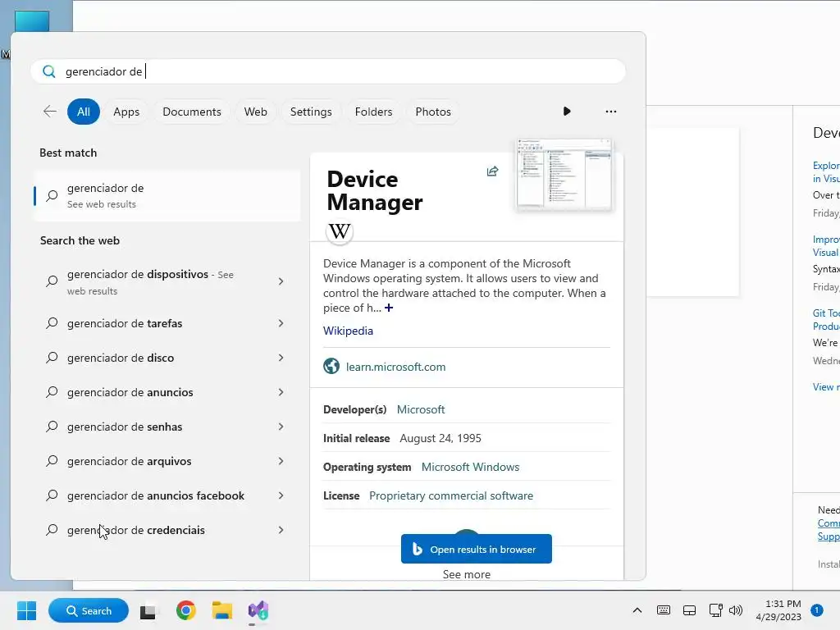Click the virtual touchpad tray icon

point(689,610)
